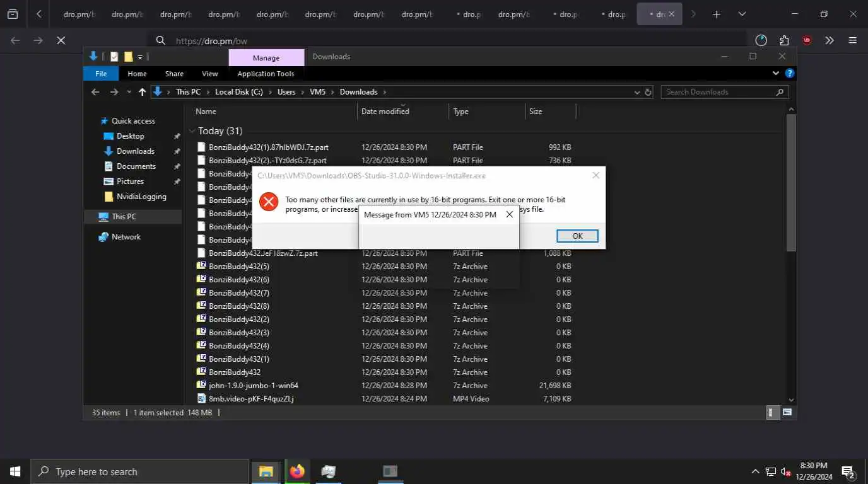868x484 pixels.
Task: Click the New folder icon in Explorer title bar
Action: pyautogui.click(x=128, y=57)
